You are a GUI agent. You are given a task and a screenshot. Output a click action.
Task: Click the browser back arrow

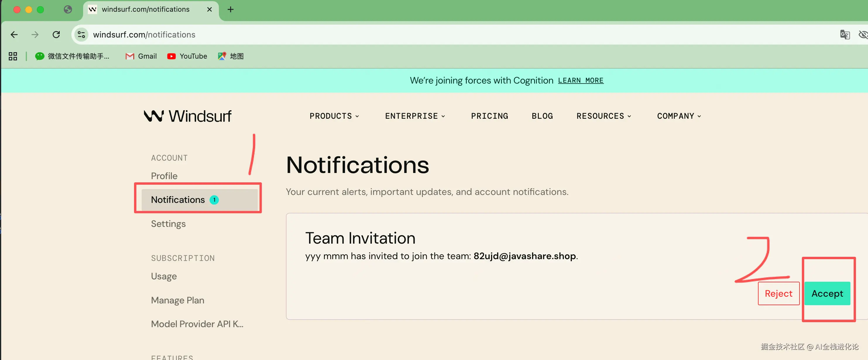(14, 34)
